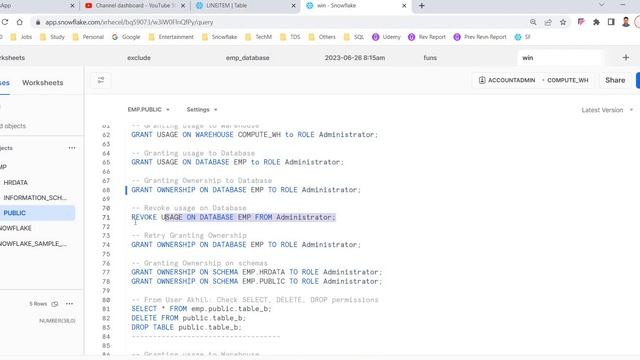Open the browser profile avatar
Viewport: 640px width, 360px height.
[626, 22]
